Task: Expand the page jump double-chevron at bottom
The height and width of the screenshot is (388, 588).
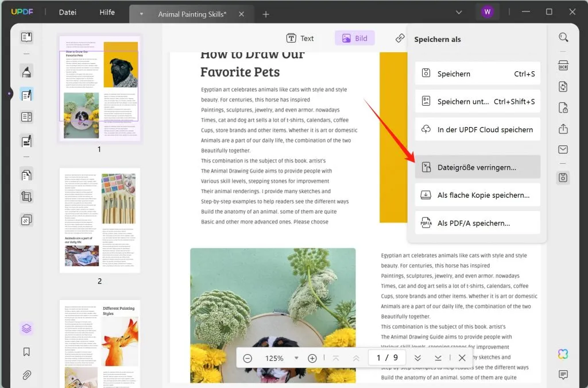Action: pos(417,358)
